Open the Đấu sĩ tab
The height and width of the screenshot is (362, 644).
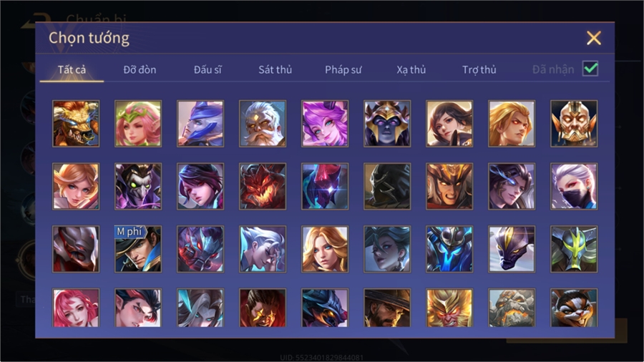pyautogui.click(x=208, y=70)
